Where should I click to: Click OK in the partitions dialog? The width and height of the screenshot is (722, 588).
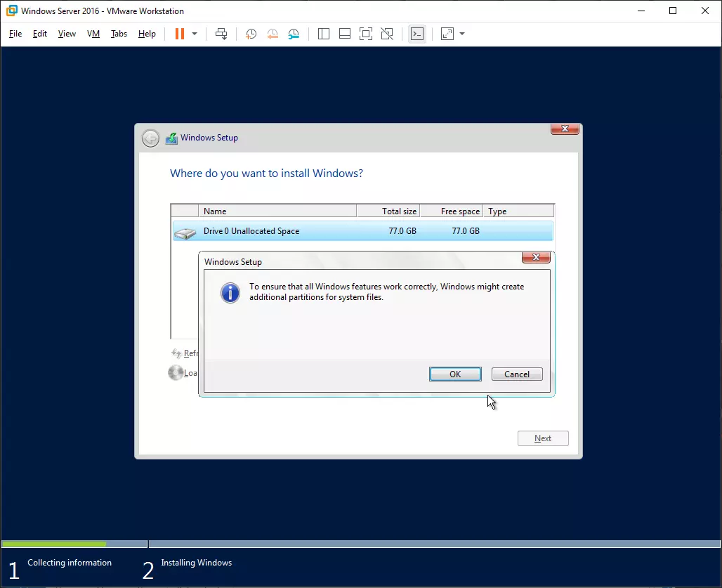pyautogui.click(x=455, y=374)
